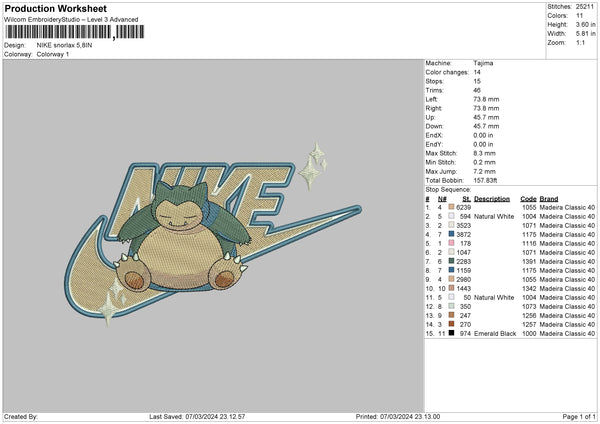
Task: Select stitch count "2283" in stop 7
Action: 463,261
